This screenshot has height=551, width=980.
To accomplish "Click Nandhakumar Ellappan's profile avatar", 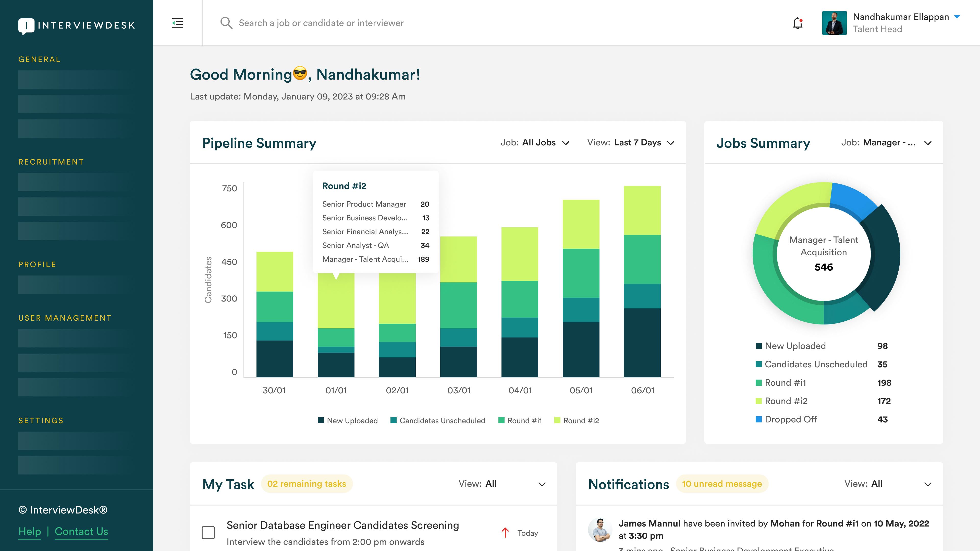I will pyautogui.click(x=834, y=23).
